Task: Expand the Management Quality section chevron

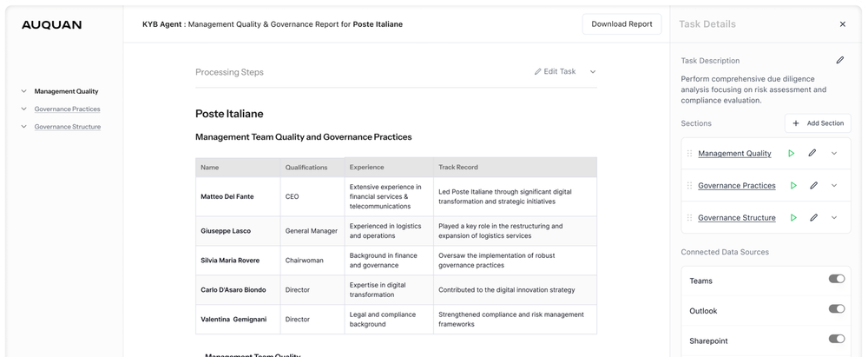Action: [834, 153]
